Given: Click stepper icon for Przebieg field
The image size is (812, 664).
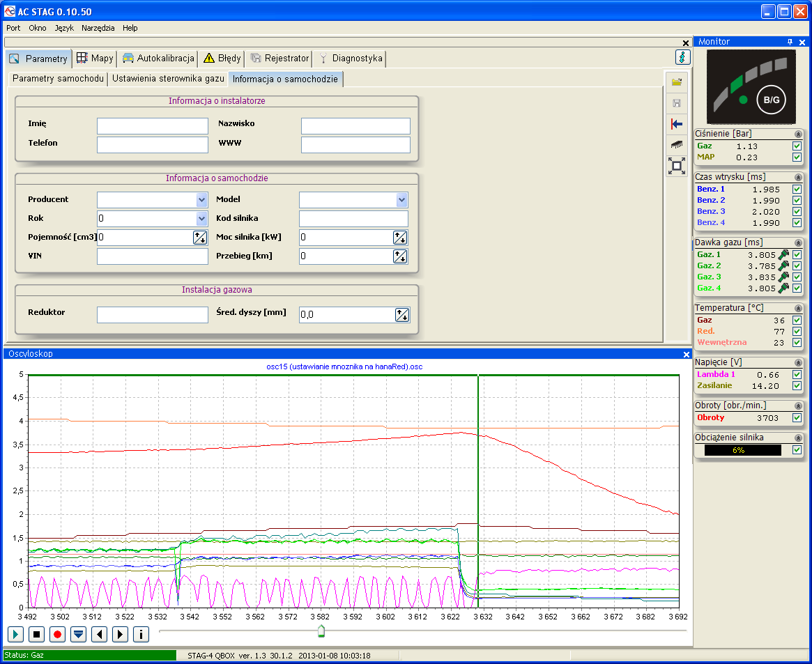Looking at the screenshot, I should pyautogui.click(x=400, y=256).
